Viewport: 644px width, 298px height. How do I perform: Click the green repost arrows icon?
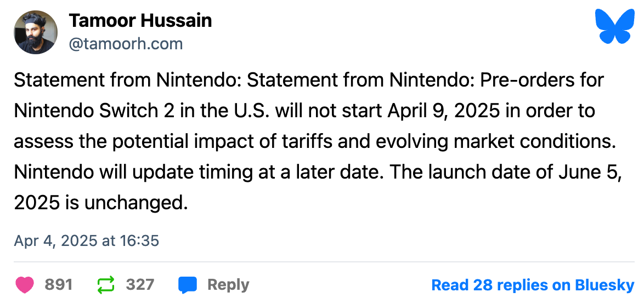click(x=106, y=284)
